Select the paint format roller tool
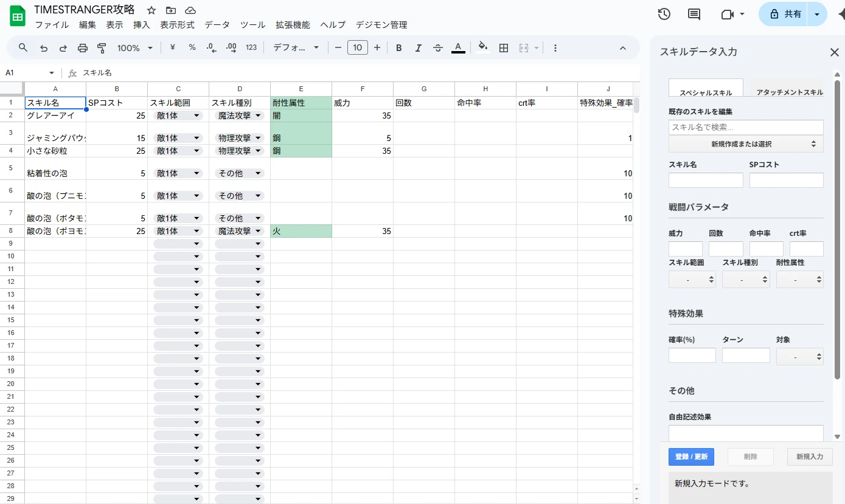 (x=102, y=48)
